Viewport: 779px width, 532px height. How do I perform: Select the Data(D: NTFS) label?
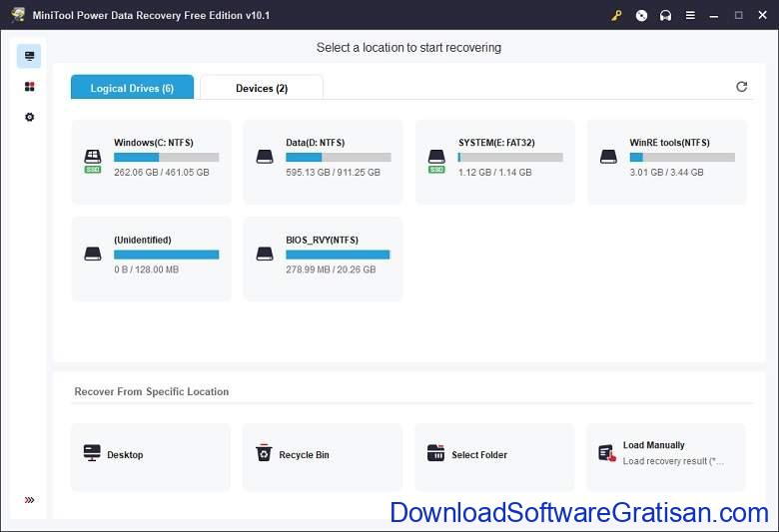(315, 143)
